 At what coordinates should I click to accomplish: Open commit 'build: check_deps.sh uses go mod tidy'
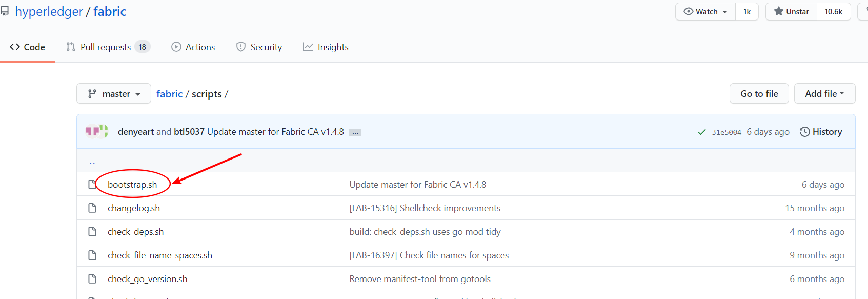click(x=425, y=231)
